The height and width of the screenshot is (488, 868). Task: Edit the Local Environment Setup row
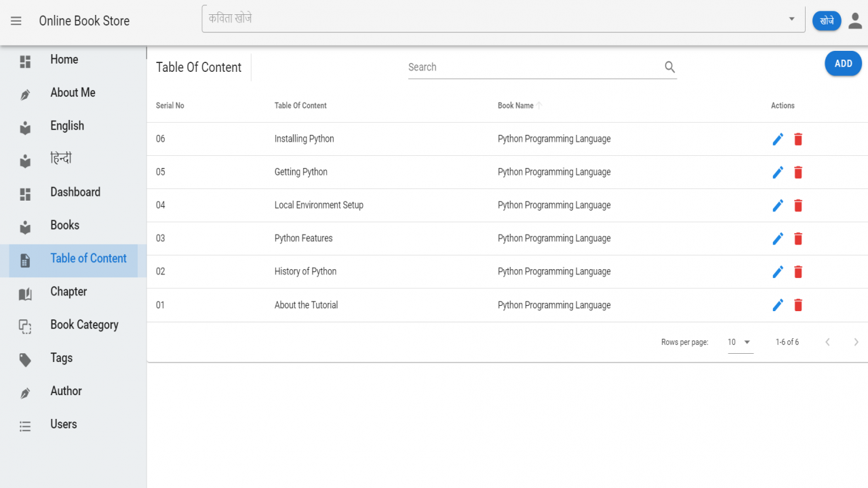click(778, 205)
